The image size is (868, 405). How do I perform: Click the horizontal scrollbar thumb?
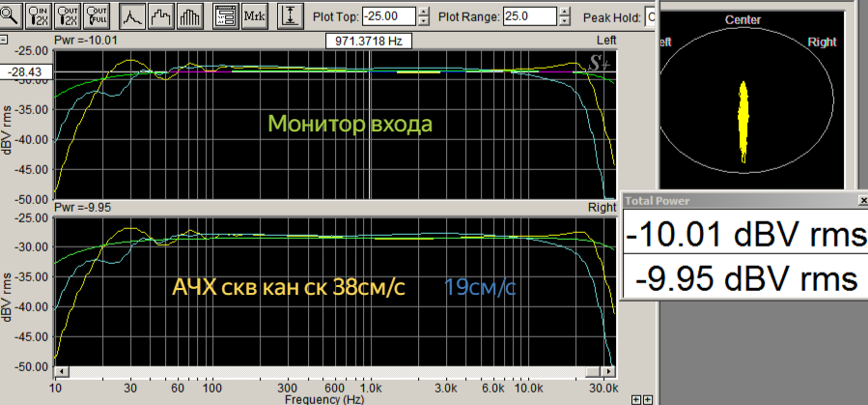click(x=595, y=371)
